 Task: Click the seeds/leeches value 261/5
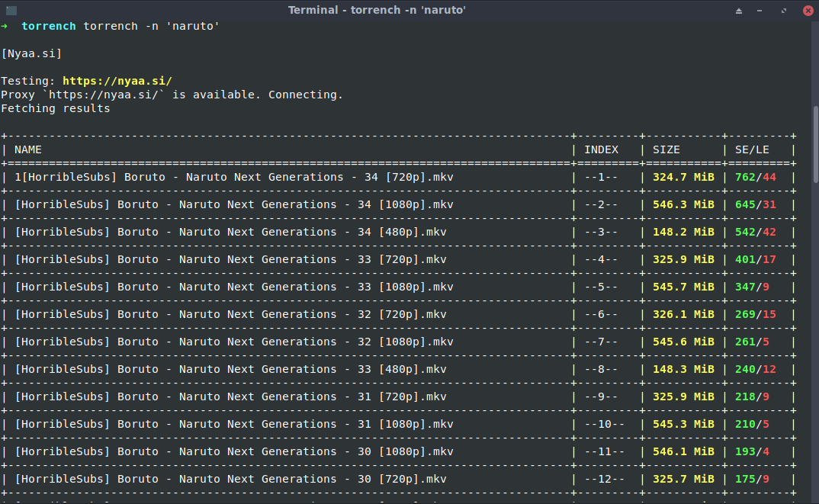pyautogui.click(x=752, y=342)
